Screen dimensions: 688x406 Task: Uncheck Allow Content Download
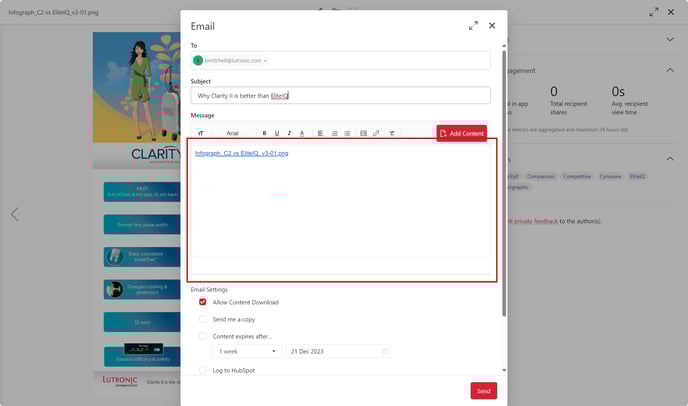(203, 302)
